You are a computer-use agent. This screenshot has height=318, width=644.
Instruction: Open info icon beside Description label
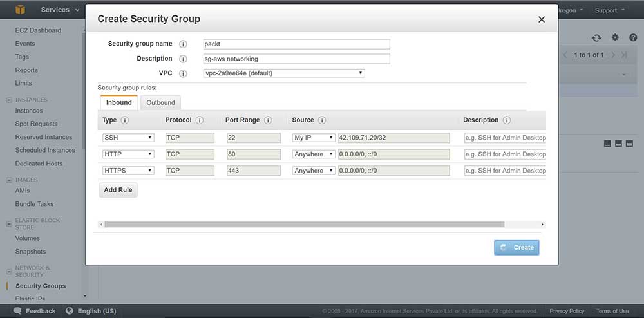(x=183, y=59)
